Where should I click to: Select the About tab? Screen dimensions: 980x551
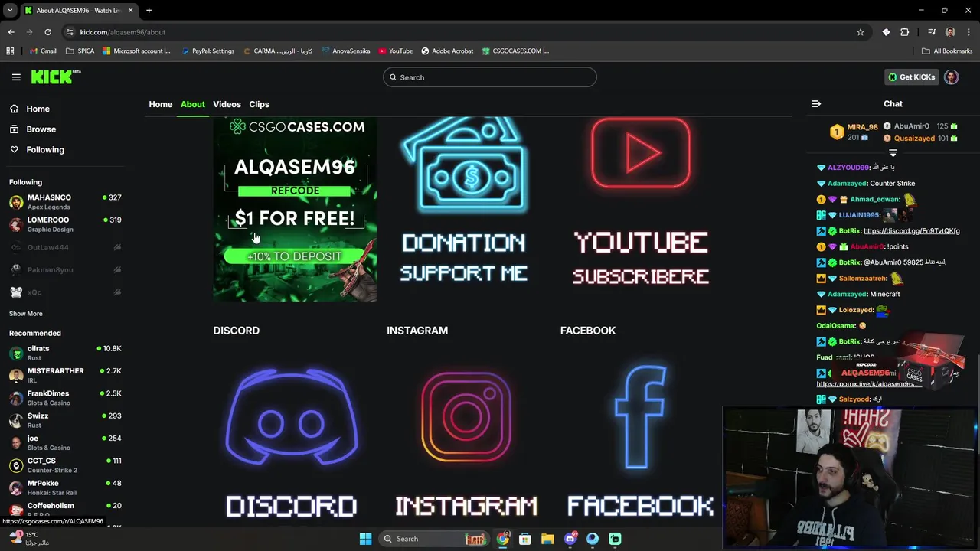click(x=193, y=104)
